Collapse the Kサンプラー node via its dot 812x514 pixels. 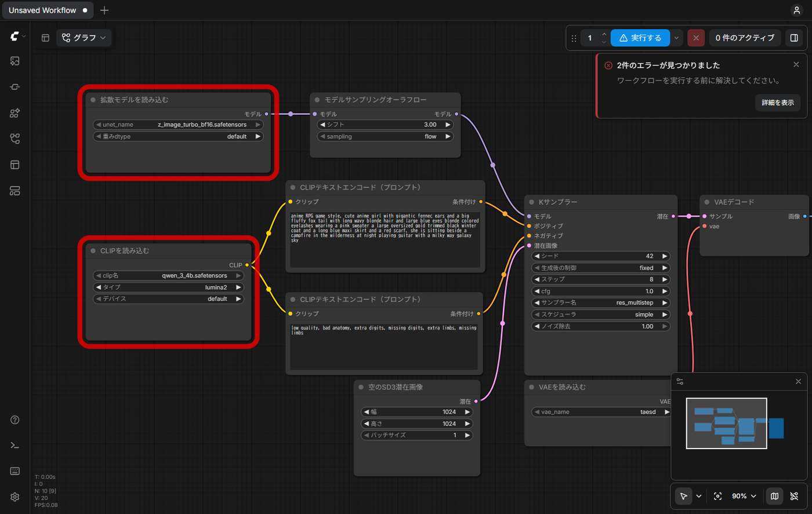[x=531, y=202]
